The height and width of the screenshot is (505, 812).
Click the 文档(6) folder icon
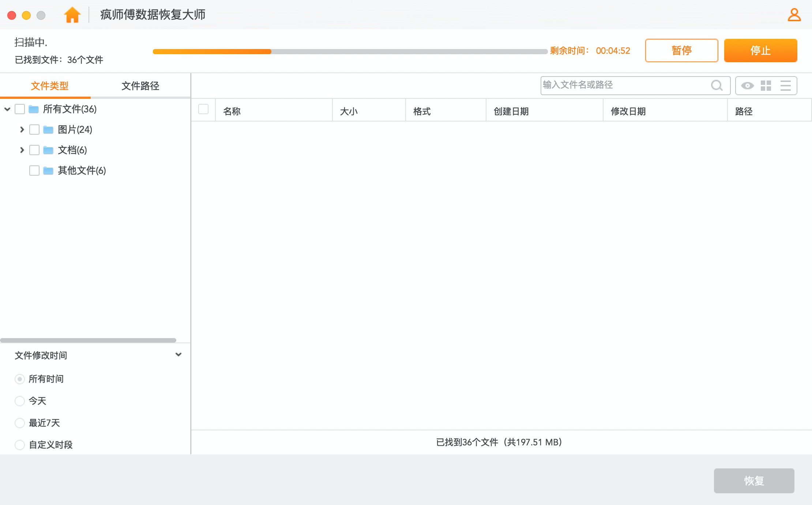click(x=48, y=150)
